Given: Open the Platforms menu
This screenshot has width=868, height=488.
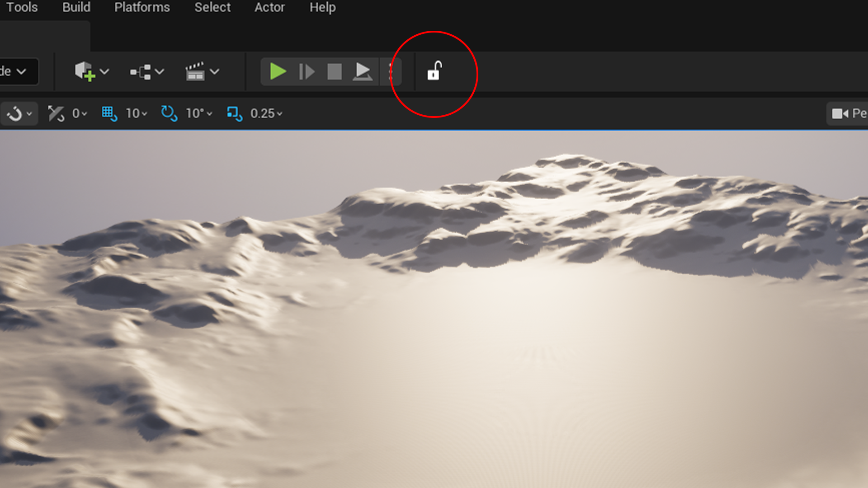Looking at the screenshot, I should coord(142,7).
